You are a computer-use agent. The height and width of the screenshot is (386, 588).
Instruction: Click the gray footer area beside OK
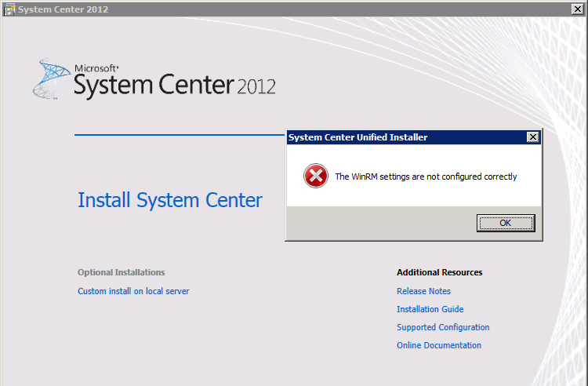point(376,224)
